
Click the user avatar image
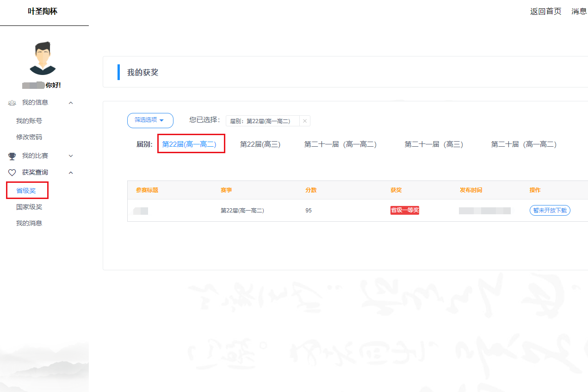coord(43,58)
